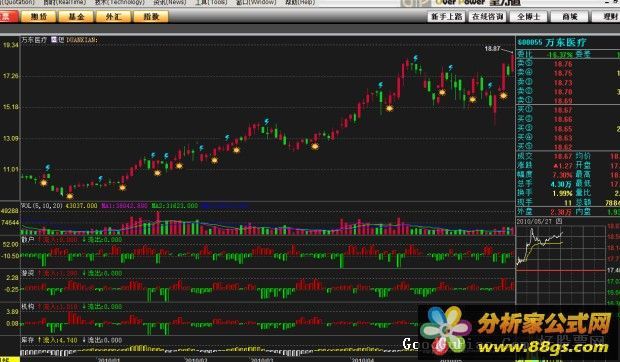Open the Technology menu
Viewport: 620px width, 362px height.
[120, 2]
